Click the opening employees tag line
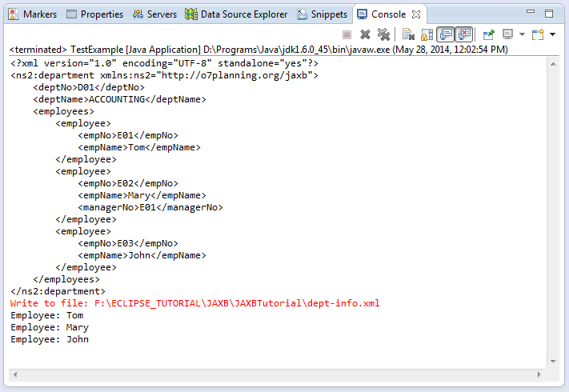Image resolution: width=569 pixels, height=392 pixels. click(63, 111)
